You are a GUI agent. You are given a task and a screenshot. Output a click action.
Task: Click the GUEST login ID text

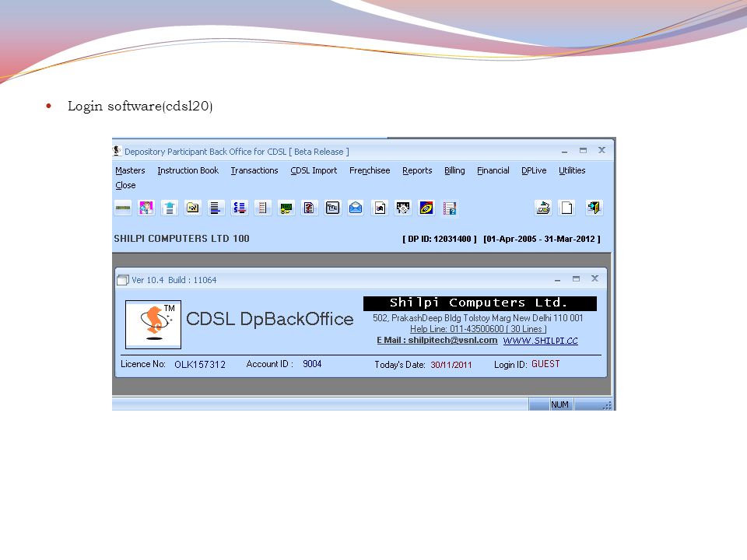[545, 364]
